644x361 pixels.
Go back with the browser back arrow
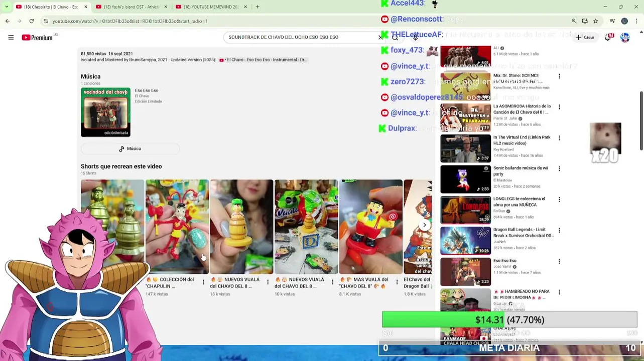click(x=8, y=21)
